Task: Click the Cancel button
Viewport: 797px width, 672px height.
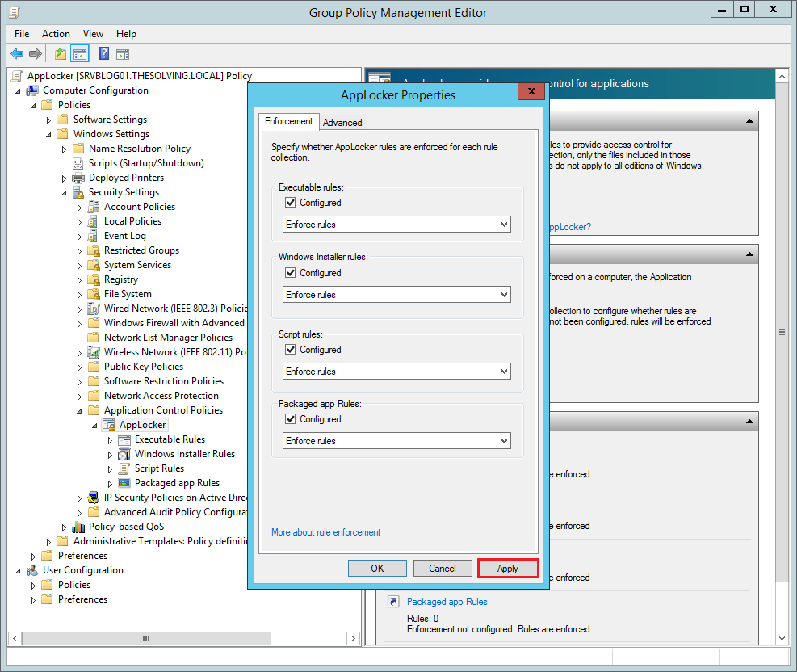Action: 443,569
